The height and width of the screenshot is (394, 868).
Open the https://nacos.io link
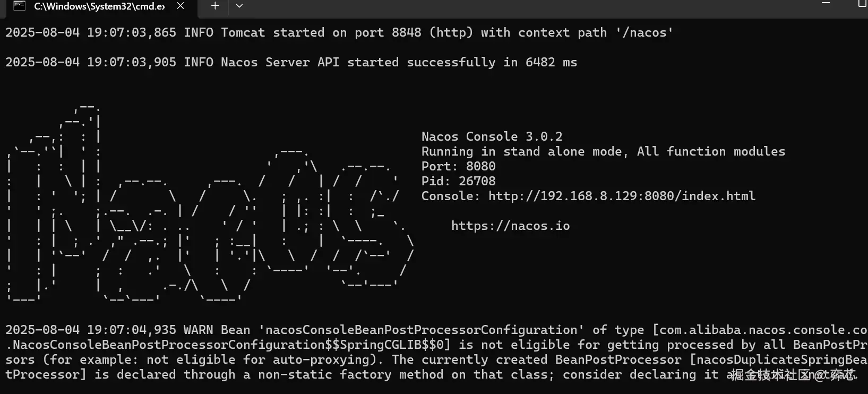pyautogui.click(x=510, y=226)
